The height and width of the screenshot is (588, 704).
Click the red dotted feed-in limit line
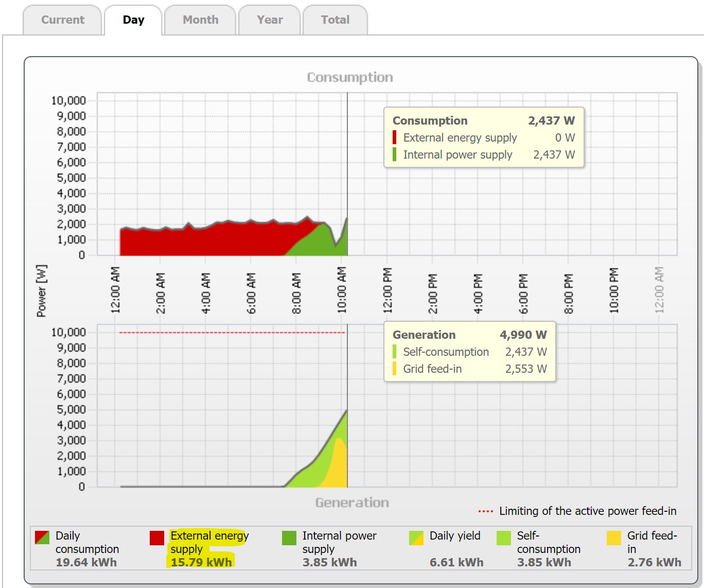232,333
